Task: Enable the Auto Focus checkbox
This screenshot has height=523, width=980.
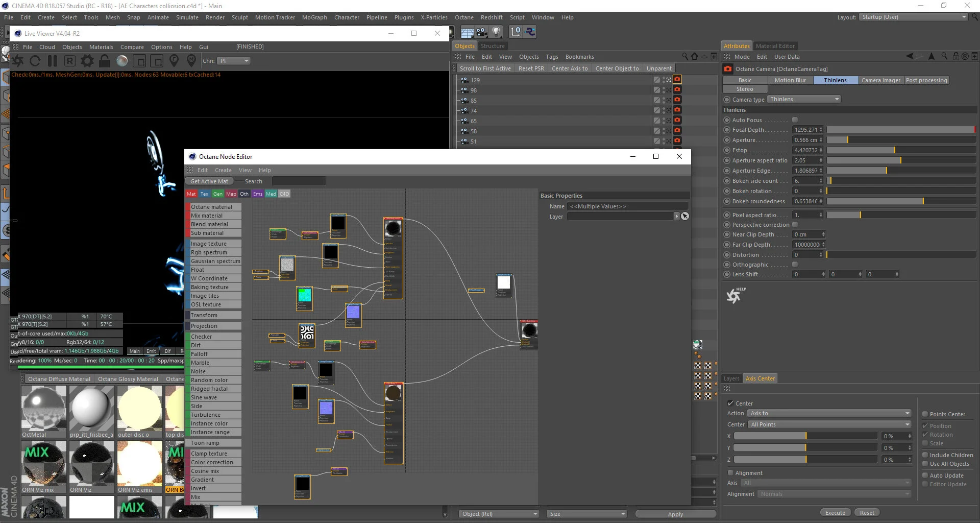Action: tap(795, 120)
